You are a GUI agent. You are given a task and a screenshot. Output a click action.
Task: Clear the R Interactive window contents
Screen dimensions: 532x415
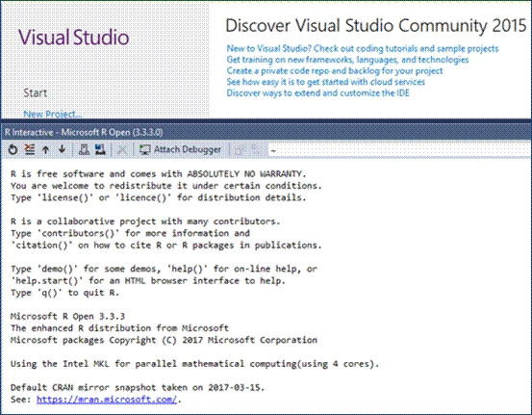[30, 149]
